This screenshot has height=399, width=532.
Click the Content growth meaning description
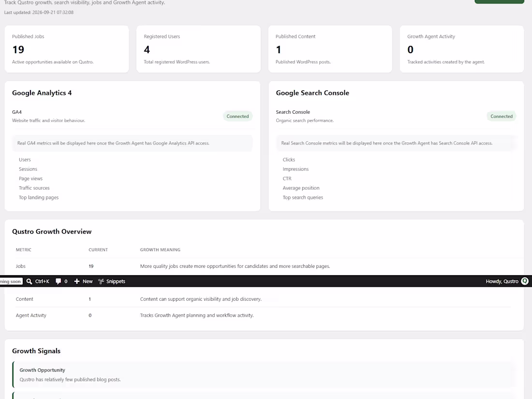pos(201,299)
